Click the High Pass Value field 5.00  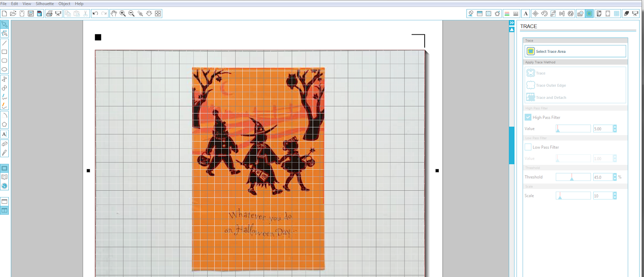click(x=603, y=129)
